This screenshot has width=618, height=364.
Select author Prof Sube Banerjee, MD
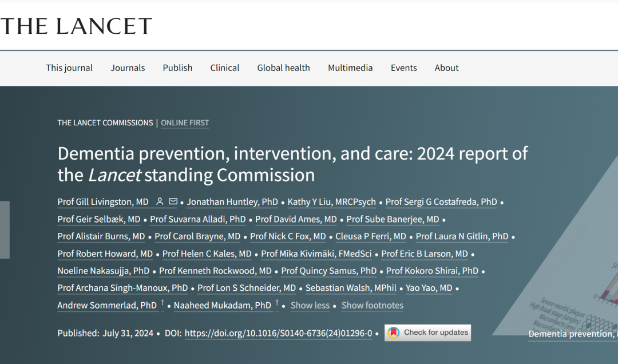(x=393, y=219)
